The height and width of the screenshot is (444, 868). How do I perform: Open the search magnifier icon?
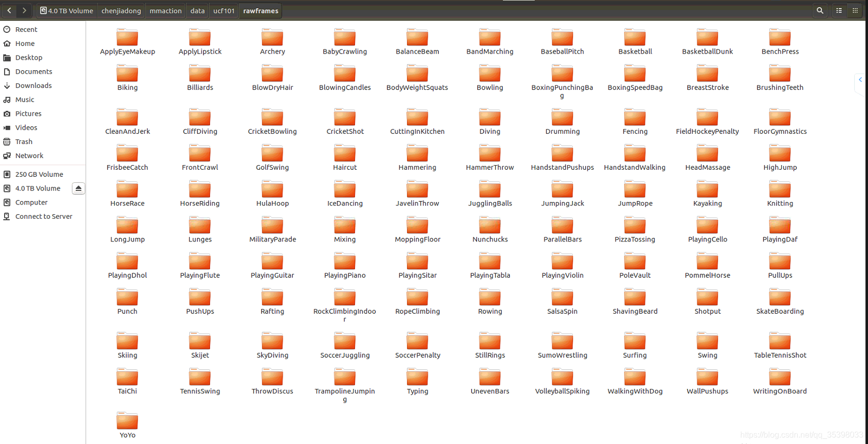(820, 10)
